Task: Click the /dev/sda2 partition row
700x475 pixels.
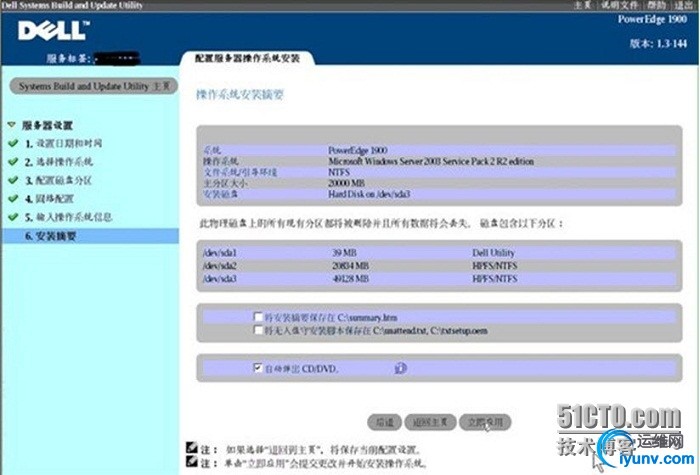Action: [439, 266]
